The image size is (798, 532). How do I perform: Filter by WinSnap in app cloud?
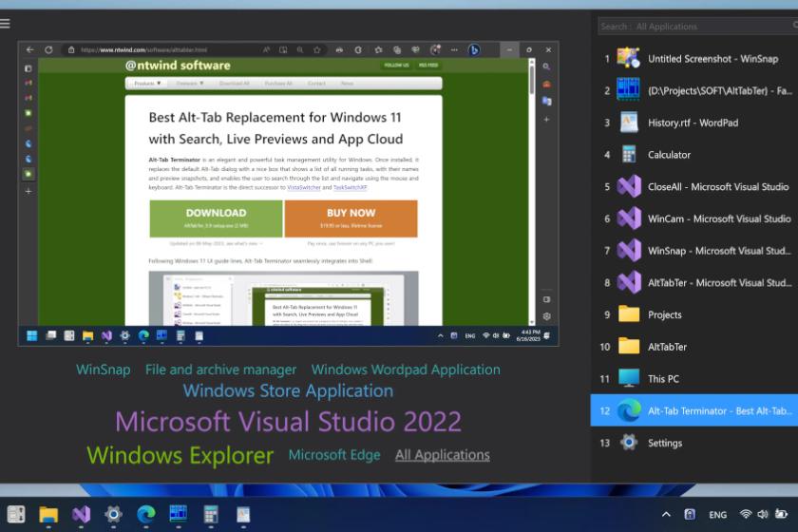(x=104, y=370)
